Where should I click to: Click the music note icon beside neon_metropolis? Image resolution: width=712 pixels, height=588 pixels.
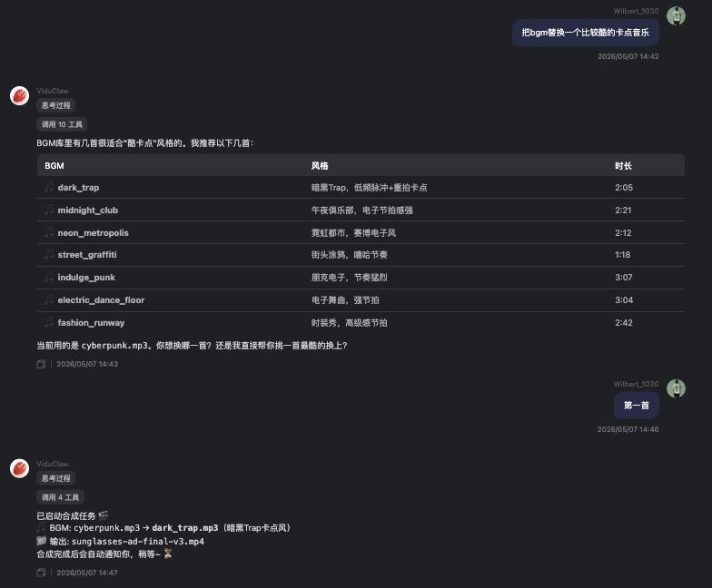pos(49,232)
